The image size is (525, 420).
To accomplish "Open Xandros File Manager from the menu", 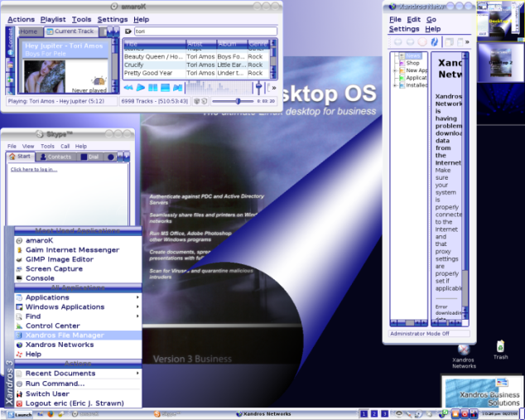I will (x=78, y=336).
